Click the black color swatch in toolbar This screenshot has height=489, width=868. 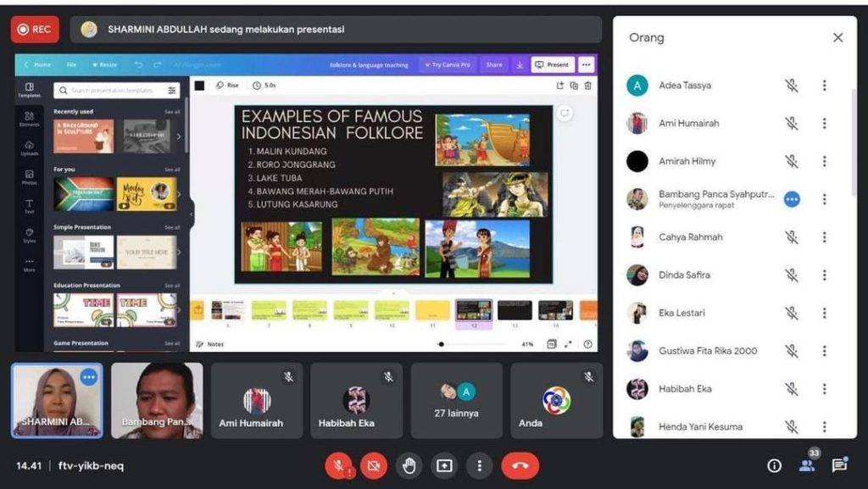click(x=199, y=86)
